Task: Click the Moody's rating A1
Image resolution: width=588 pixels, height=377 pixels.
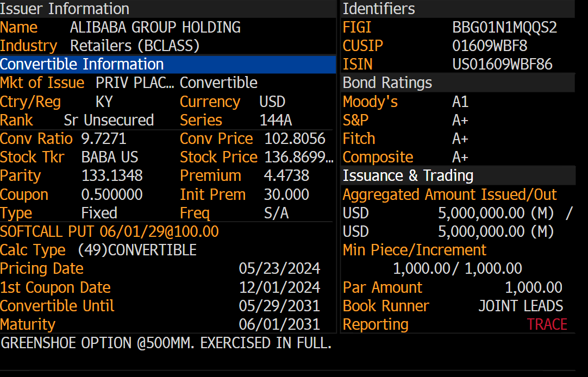Action: [460, 102]
